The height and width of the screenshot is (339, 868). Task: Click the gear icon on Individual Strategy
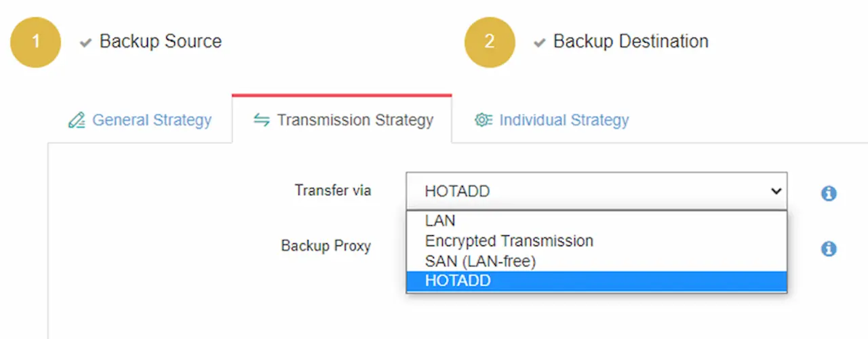click(484, 120)
